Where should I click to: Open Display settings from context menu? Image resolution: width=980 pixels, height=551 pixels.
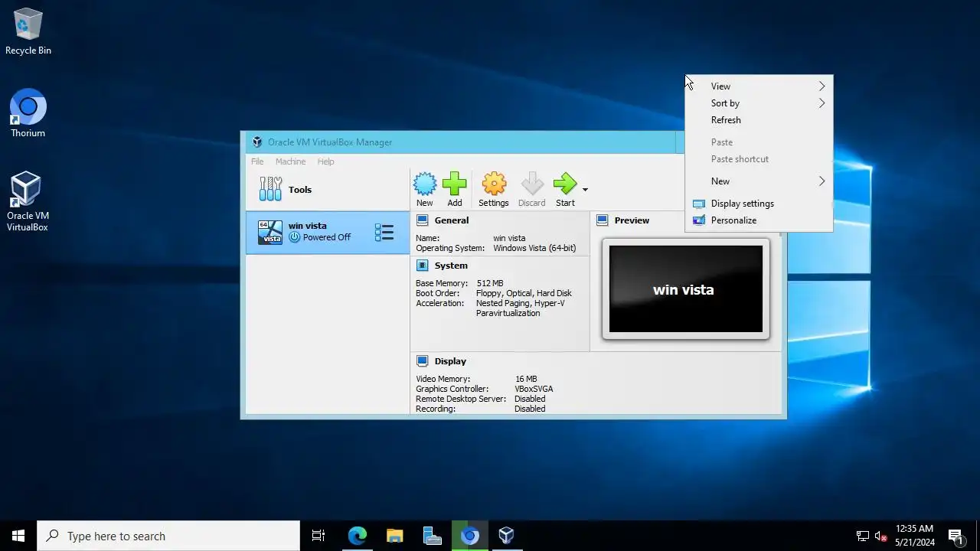pyautogui.click(x=759, y=204)
